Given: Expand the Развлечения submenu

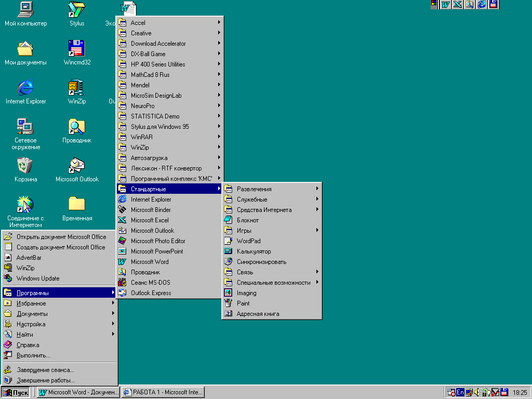Looking at the screenshot, I should click(272, 189).
